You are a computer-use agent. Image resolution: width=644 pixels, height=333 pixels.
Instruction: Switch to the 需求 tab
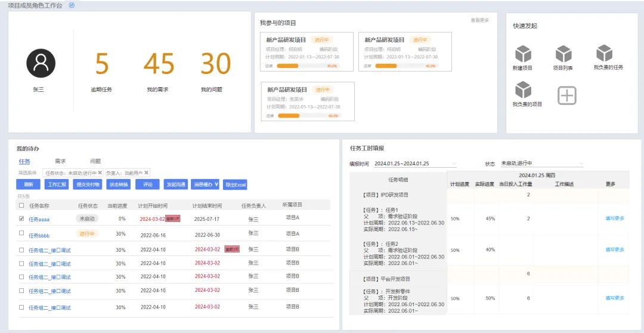(60, 162)
